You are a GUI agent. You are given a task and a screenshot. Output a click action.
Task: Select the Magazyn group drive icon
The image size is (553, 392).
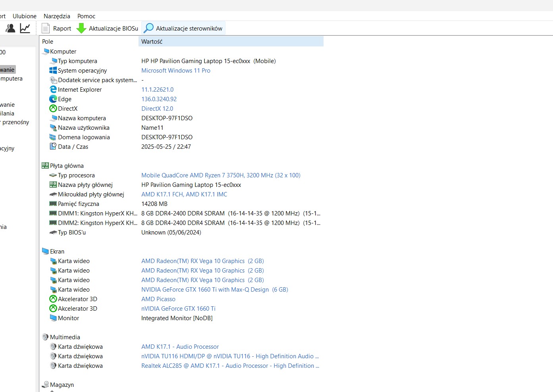click(x=46, y=385)
